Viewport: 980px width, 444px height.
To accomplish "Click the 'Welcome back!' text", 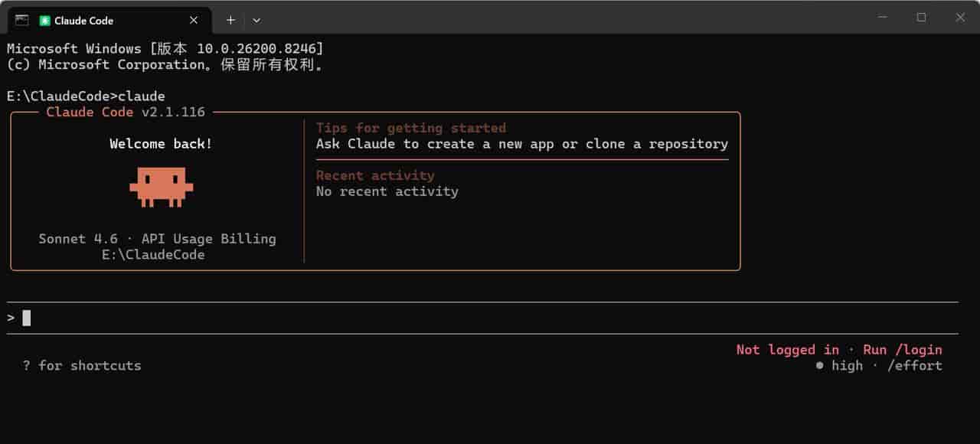I will 161,144.
